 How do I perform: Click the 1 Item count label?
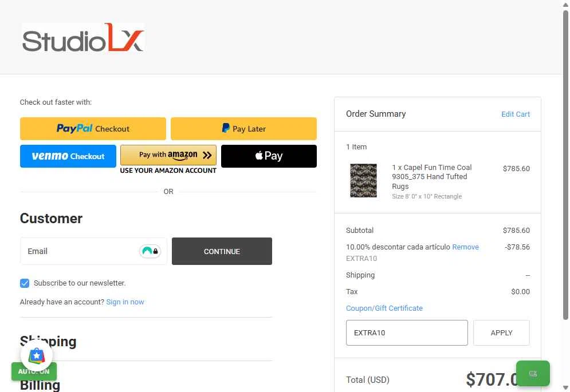click(356, 146)
